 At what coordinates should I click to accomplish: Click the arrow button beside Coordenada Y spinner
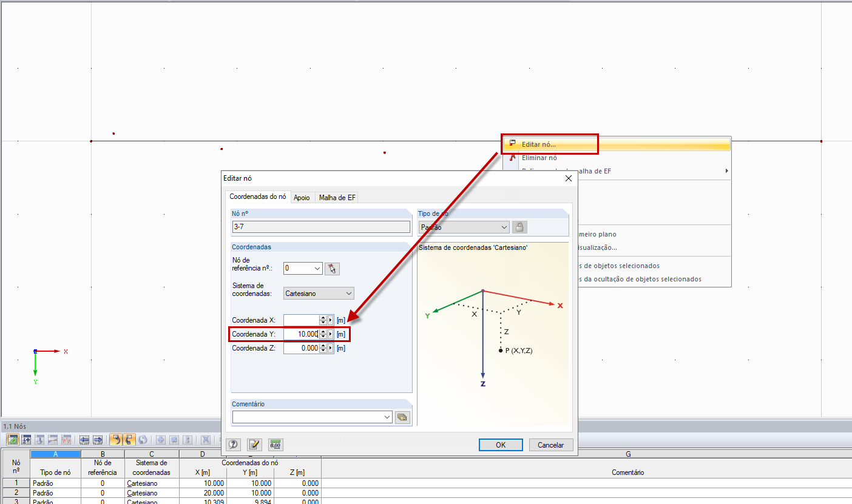pyautogui.click(x=331, y=334)
